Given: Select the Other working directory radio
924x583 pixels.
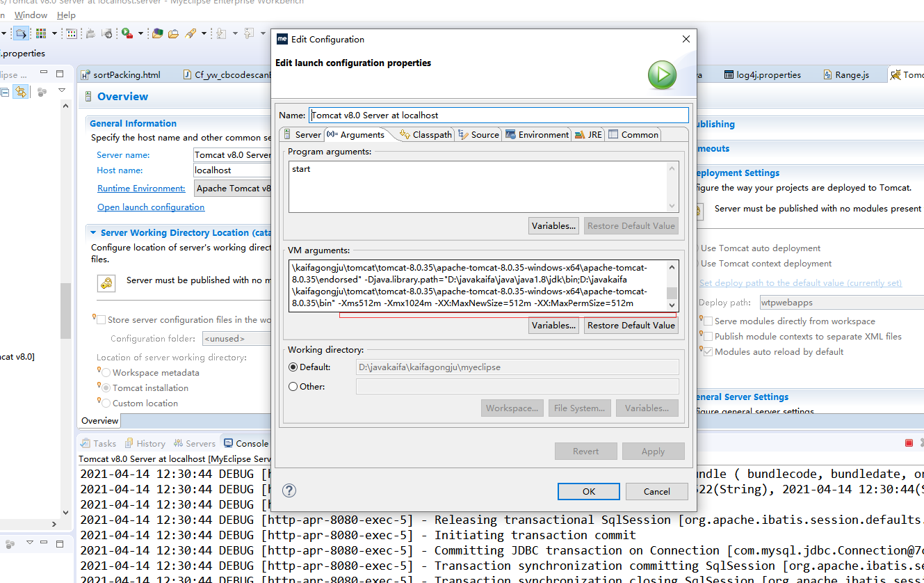Looking at the screenshot, I should pyautogui.click(x=293, y=386).
